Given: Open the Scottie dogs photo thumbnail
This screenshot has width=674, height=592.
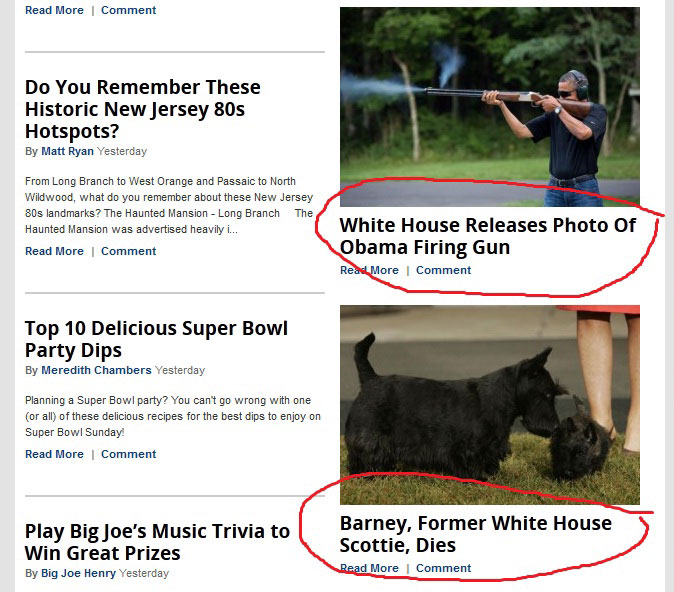Looking at the screenshot, I should [490, 405].
